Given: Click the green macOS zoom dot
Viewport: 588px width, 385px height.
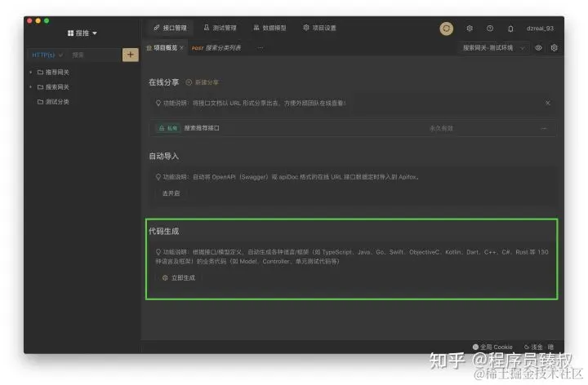Looking at the screenshot, I should (x=47, y=20).
